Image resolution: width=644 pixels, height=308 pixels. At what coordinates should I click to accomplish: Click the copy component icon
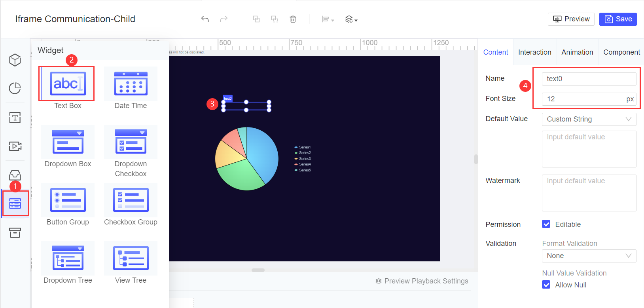256,19
